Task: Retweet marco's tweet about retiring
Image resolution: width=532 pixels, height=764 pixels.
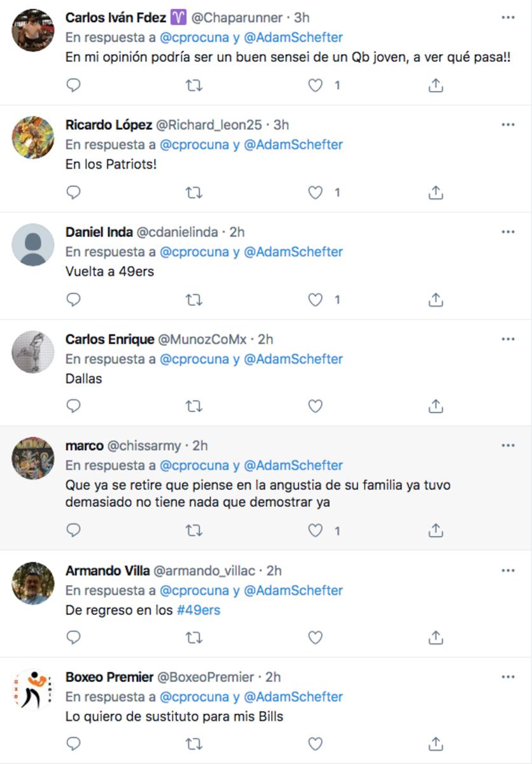Action: pyautogui.click(x=193, y=530)
